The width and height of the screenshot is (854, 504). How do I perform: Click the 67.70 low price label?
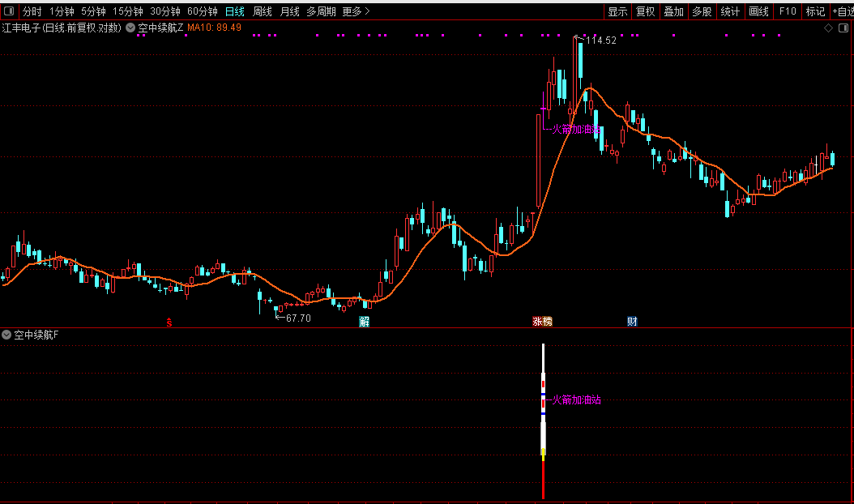click(x=298, y=318)
